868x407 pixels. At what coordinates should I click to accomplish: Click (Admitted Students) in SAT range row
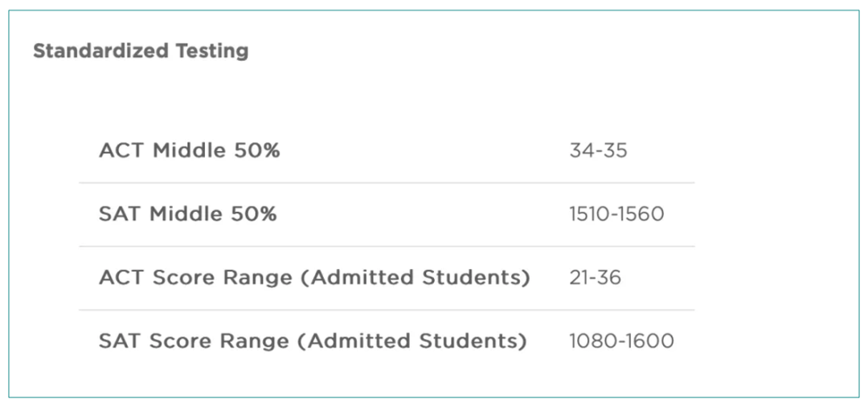coord(411,341)
